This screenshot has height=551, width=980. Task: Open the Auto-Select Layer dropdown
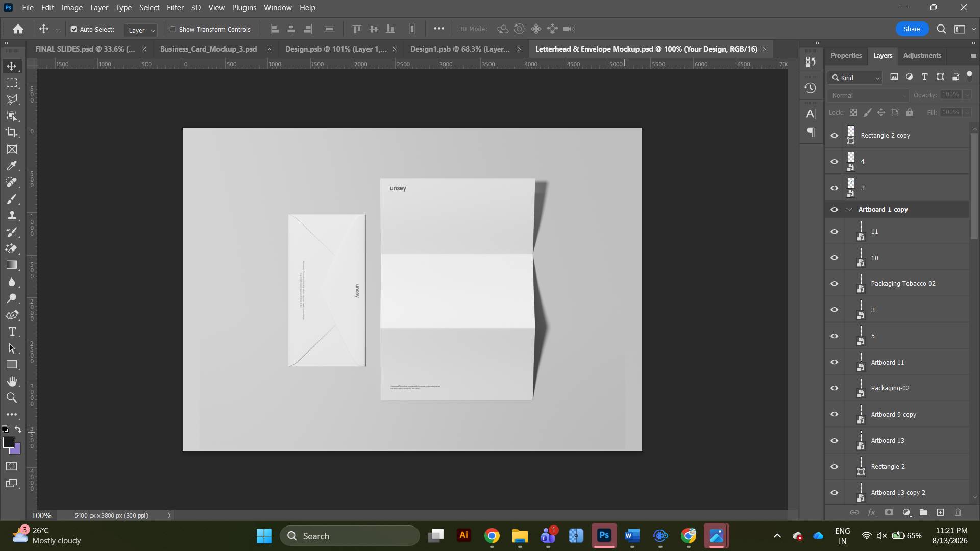tap(140, 30)
